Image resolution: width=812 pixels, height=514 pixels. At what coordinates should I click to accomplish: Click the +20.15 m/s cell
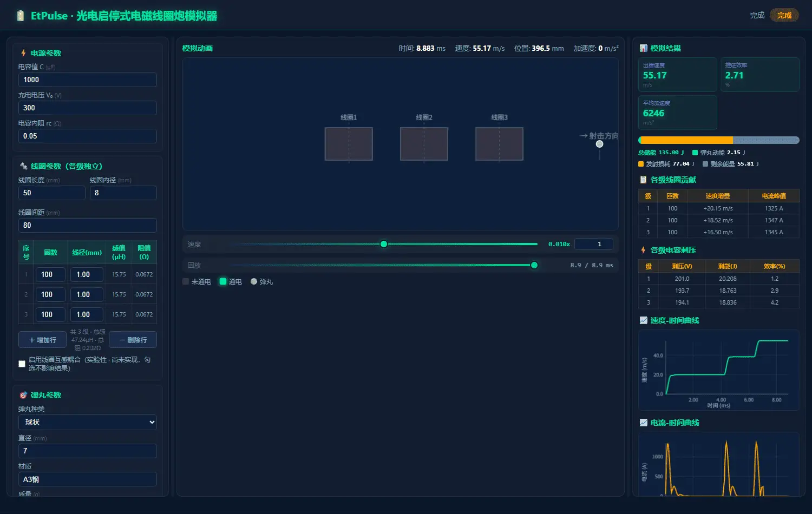tap(718, 208)
